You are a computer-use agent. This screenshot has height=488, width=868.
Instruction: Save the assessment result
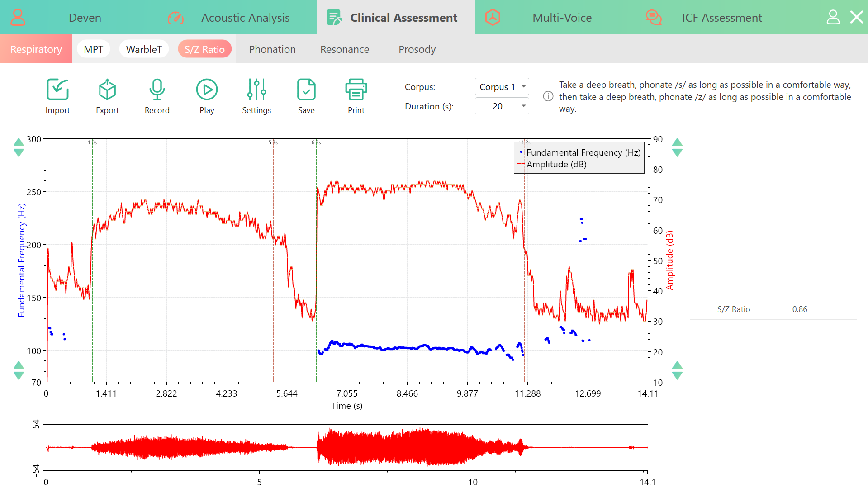click(306, 90)
